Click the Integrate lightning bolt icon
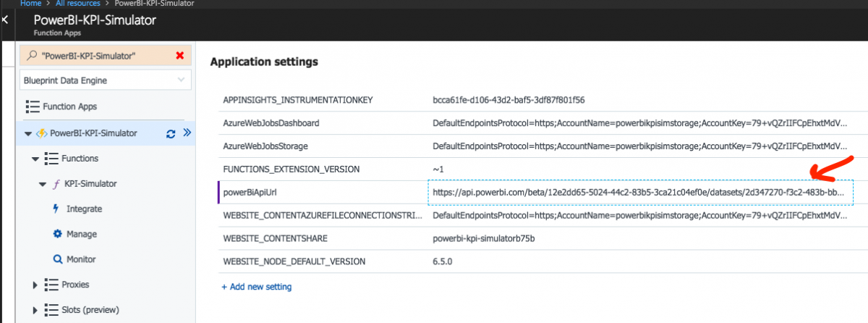This screenshot has width=868, height=323. [x=57, y=209]
